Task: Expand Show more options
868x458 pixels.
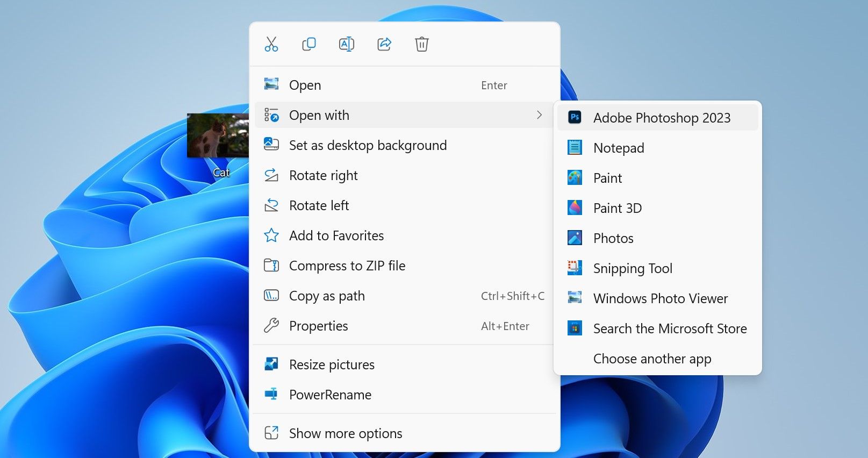Action: pyautogui.click(x=345, y=433)
